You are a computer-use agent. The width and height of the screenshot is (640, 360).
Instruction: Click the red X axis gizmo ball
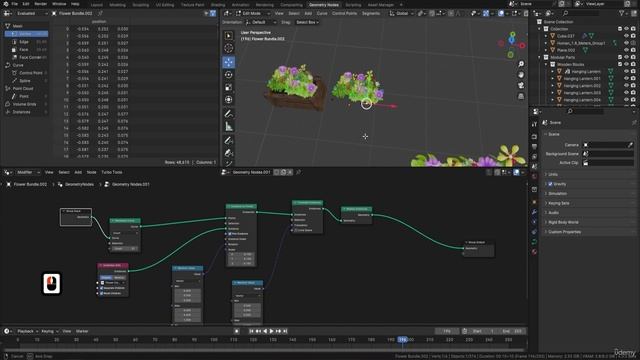click(x=522, y=46)
